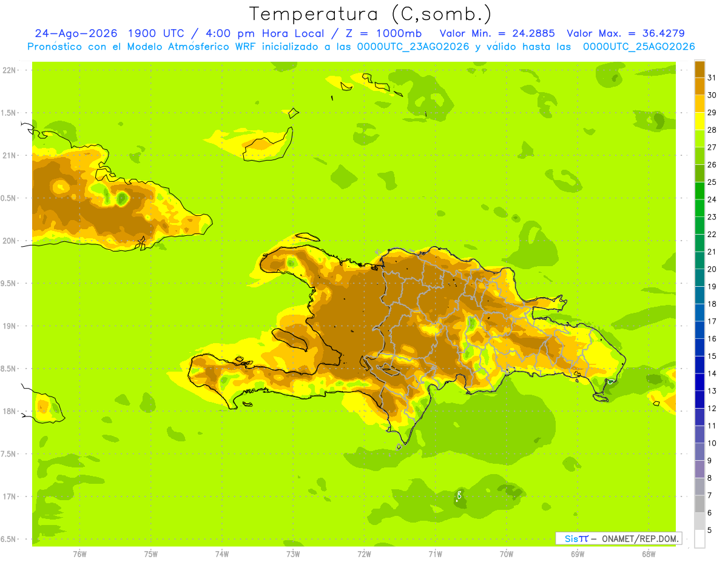Click the '70W' longitude label
Image resolution: width=728 pixels, height=562 pixels.
point(507,554)
